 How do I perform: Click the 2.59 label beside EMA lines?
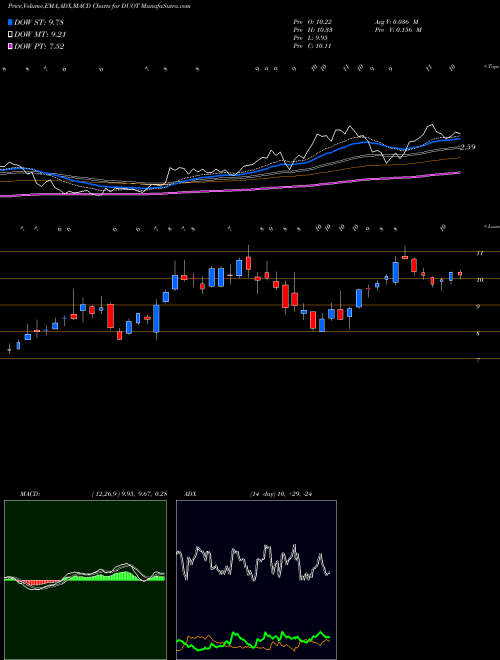pos(468,147)
